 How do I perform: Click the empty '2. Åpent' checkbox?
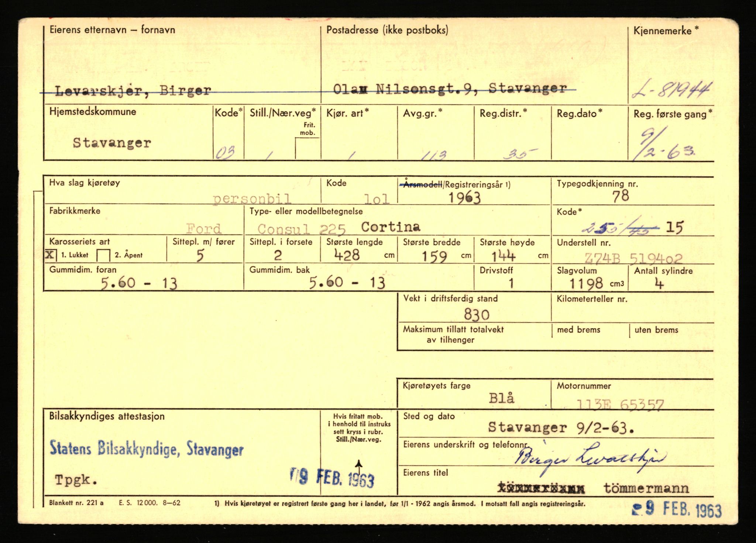pyautogui.click(x=103, y=255)
